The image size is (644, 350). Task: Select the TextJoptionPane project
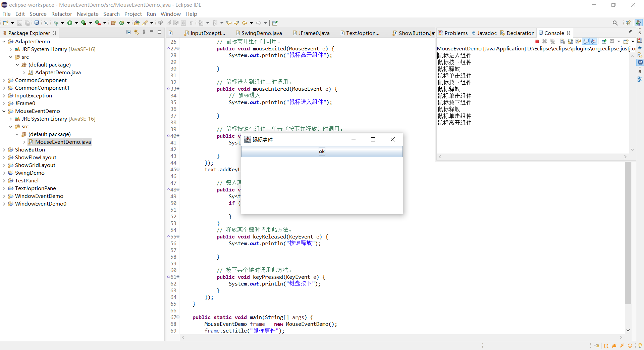coord(35,188)
